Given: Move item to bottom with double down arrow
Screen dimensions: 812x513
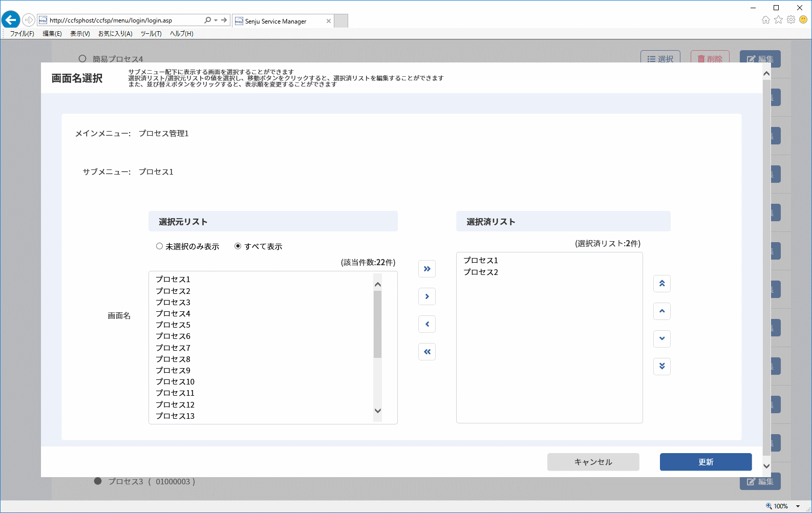Looking at the screenshot, I should coord(662,366).
